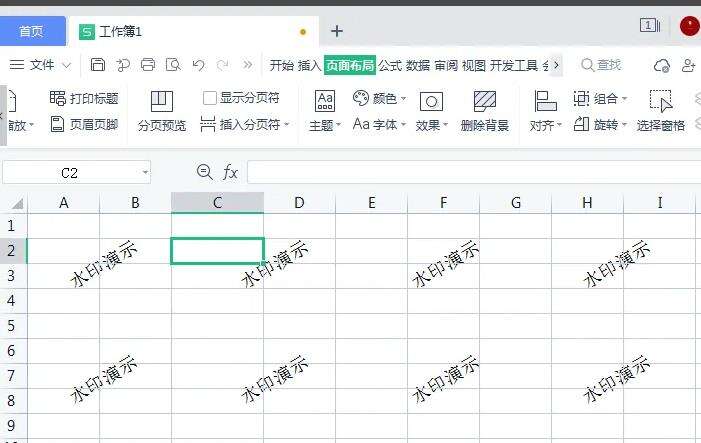Select the 页面布局 ribbon tab
The width and height of the screenshot is (701, 443).
click(x=350, y=66)
